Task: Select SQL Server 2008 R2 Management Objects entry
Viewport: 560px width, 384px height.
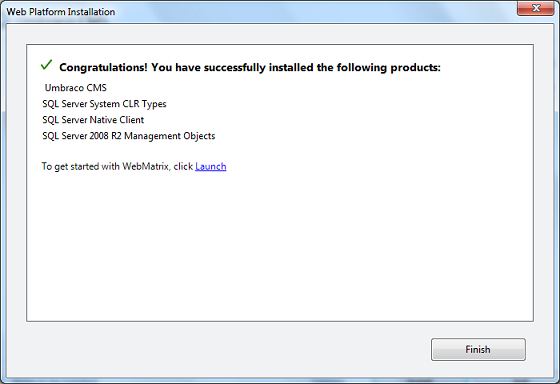Action: click(x=129, y=136)
